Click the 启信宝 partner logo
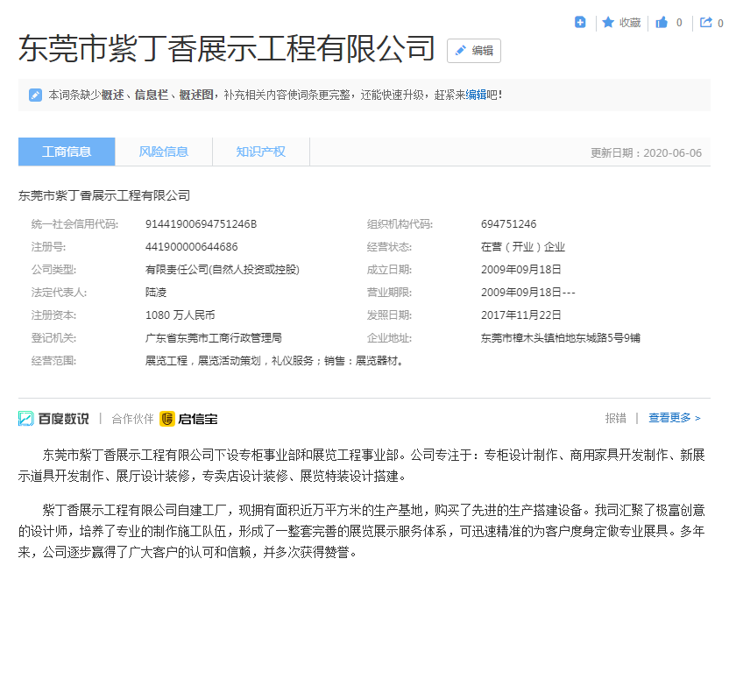The width and height of the screenshot is (729, 700). point(188,419)
